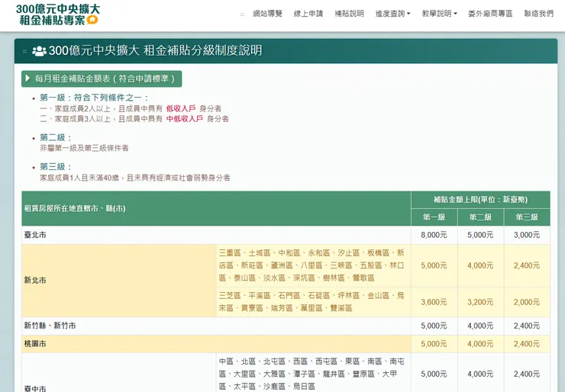Select the 第二級 bullet heading

coord(56,137)
